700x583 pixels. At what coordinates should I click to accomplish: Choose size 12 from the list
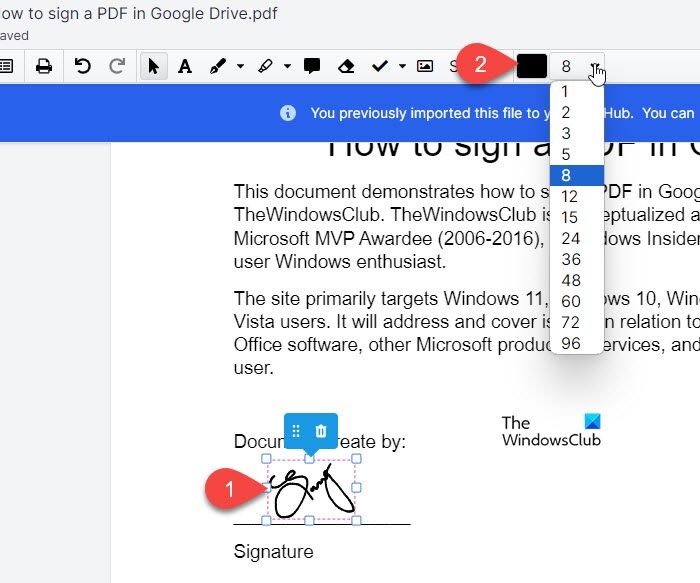point(577,196)
